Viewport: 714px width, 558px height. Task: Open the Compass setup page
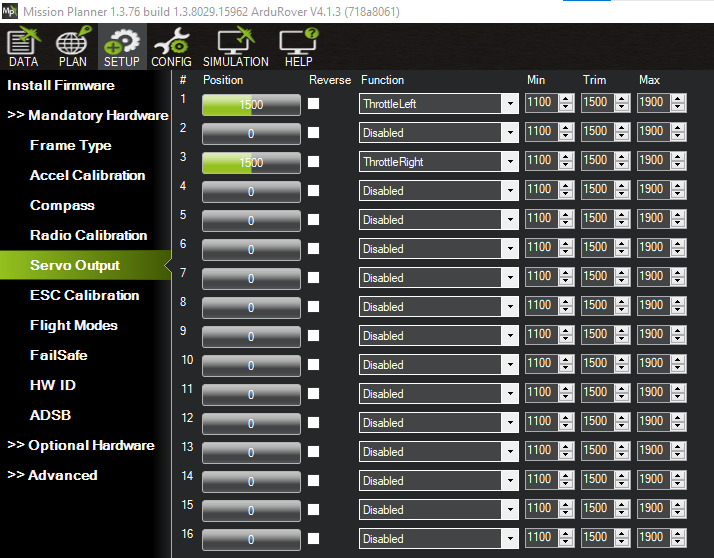pyautogui.click(x=62, y=205)
